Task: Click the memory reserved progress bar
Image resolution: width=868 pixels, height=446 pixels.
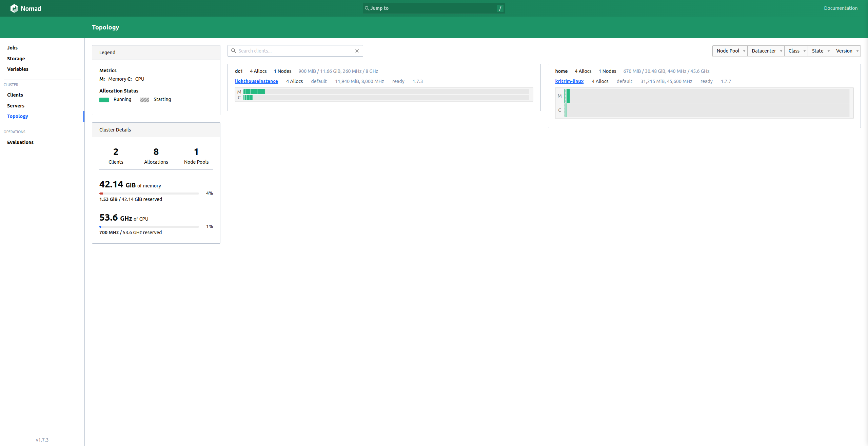Action: (x=149, y=194)
